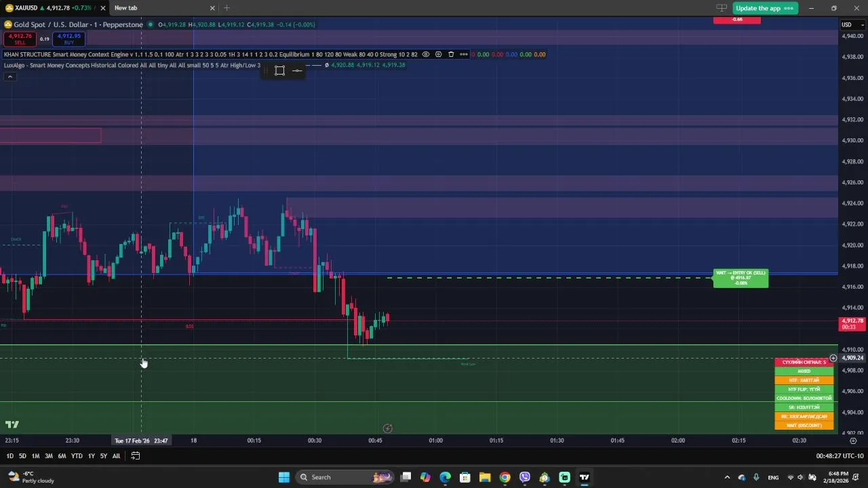
Task: Click the green MIXED status row
Action: pos(804,371)
